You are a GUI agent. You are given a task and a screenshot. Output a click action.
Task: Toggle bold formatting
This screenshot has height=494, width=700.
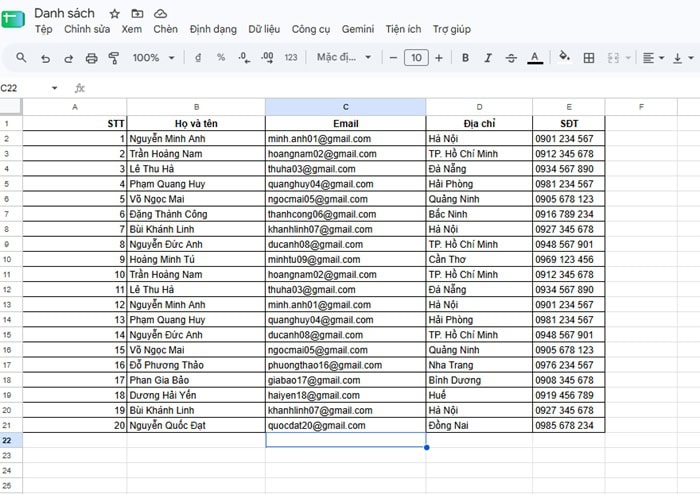click(x=465, y=58)
